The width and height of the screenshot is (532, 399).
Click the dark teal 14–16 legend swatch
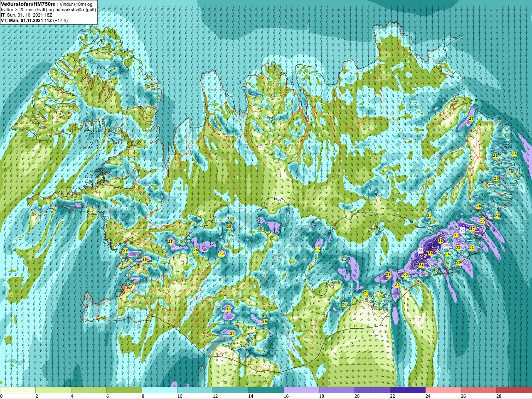click(266, 390)
